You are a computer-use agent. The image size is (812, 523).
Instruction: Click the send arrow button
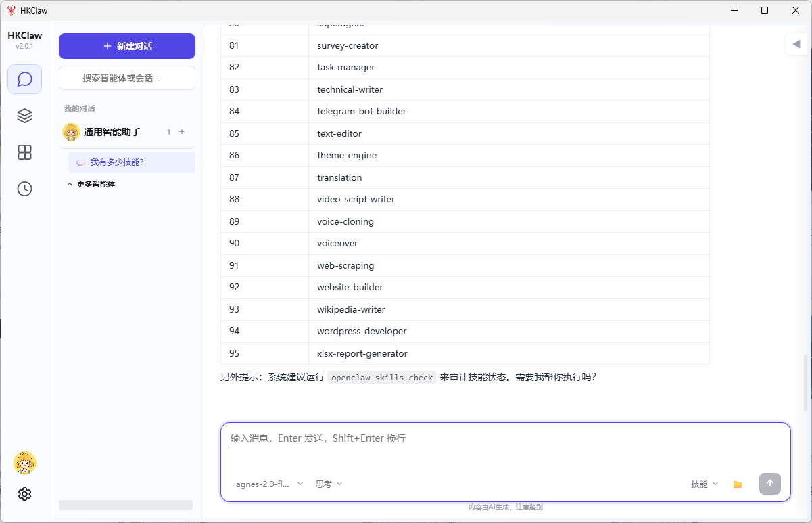[x=770, y=484]
